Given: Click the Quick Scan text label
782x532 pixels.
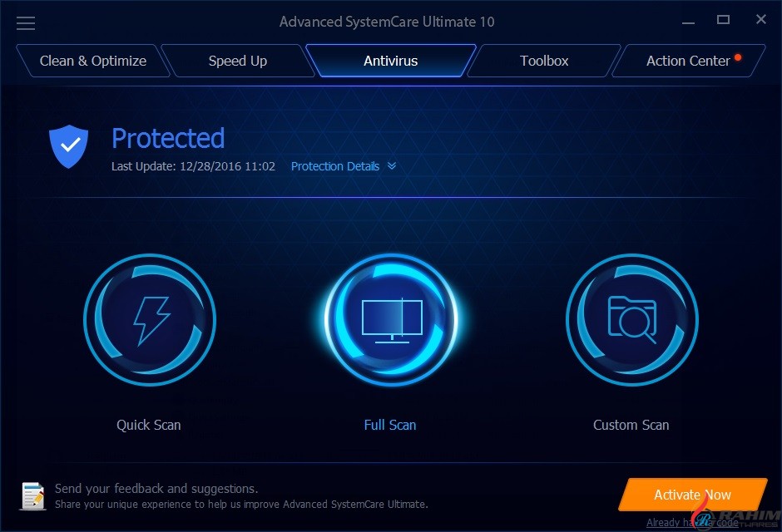Looking at the screenshot, I should [x=149, y=425].
